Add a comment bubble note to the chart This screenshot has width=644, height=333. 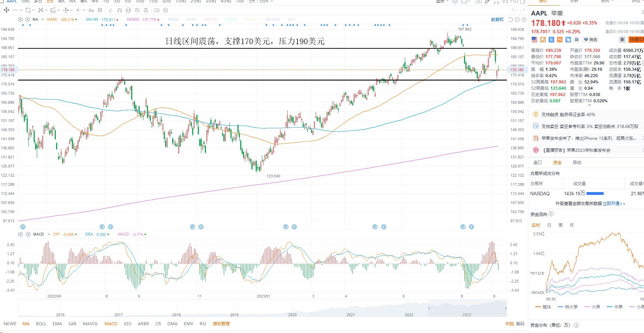(x=100, y=10)
